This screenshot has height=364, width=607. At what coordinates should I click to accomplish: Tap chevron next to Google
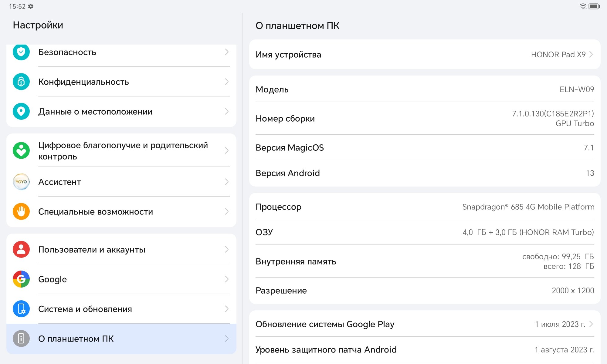227,279
